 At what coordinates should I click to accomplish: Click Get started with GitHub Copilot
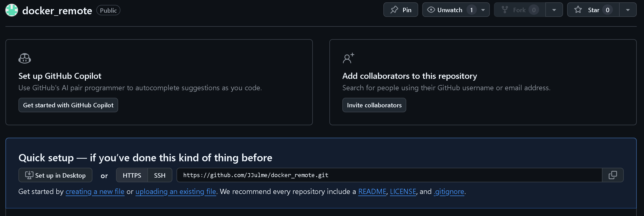(68, 105)
